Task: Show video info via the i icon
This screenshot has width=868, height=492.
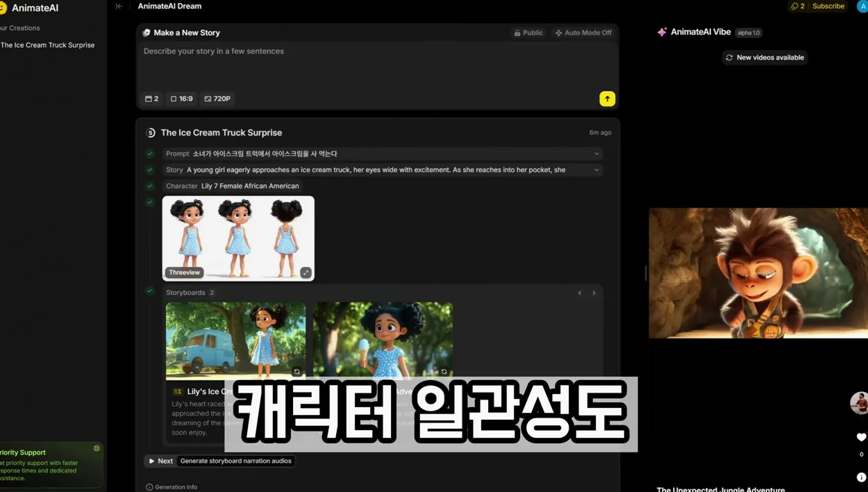Action: click(x=861, y=477)
